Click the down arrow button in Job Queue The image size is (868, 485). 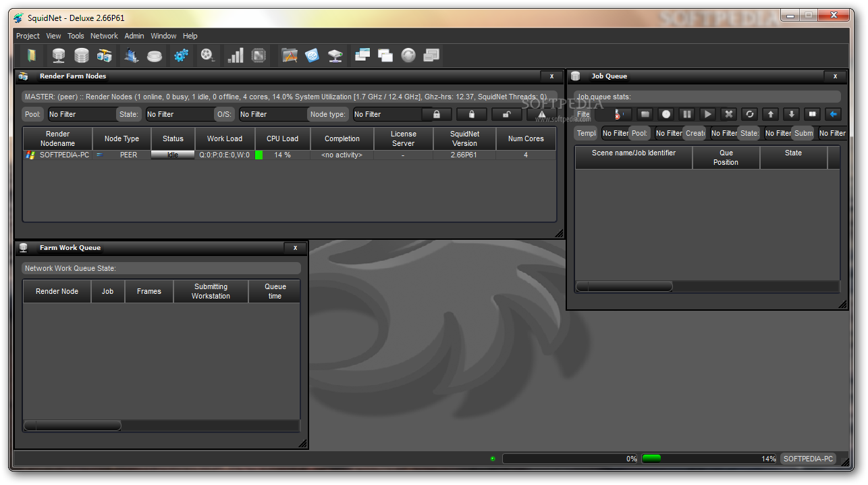tap(792, 114)
